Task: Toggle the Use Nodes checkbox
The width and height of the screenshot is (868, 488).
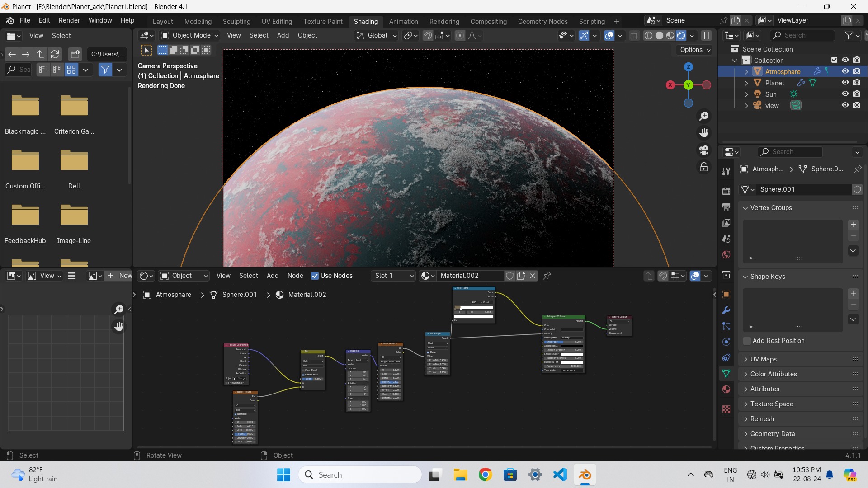Action: click(315, 276)
